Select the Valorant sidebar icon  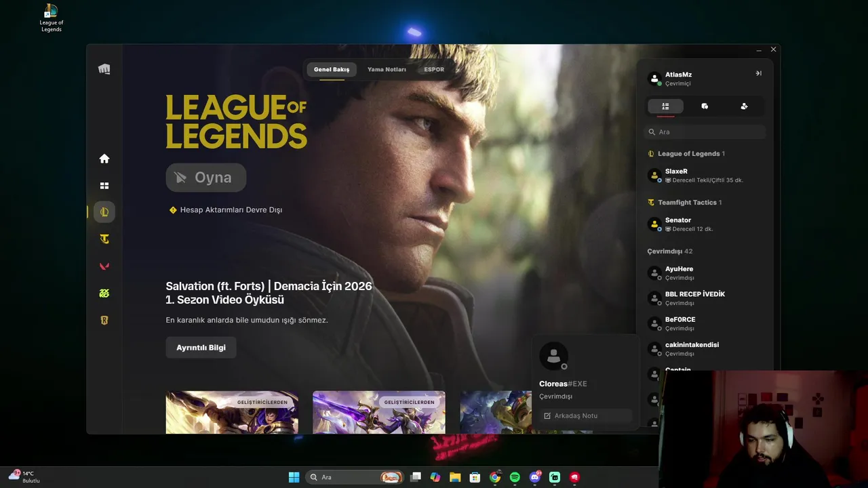point(104,266)
